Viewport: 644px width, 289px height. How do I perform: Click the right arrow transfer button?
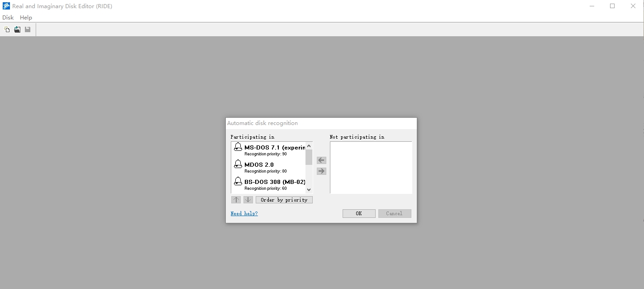321,171
